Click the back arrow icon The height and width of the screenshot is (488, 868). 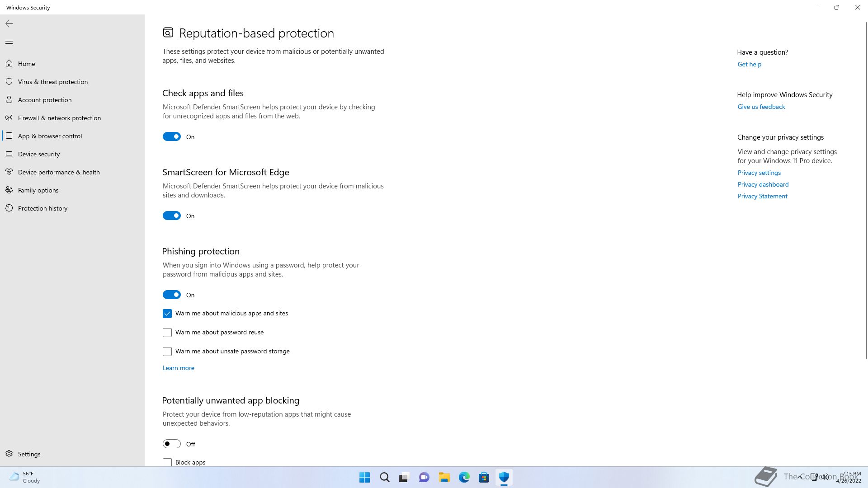coord(9,23)
